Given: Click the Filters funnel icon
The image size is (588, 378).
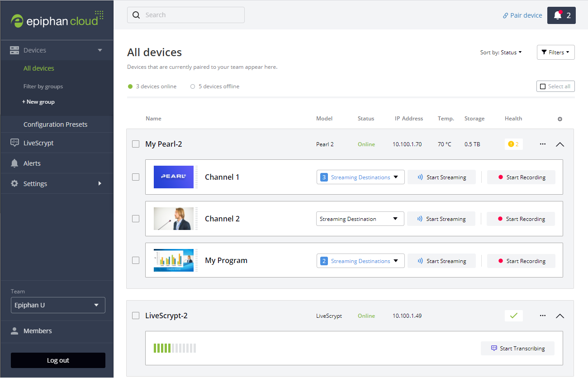Looking at the screenshot, I should pyautogui.click(x=544, y=53).
